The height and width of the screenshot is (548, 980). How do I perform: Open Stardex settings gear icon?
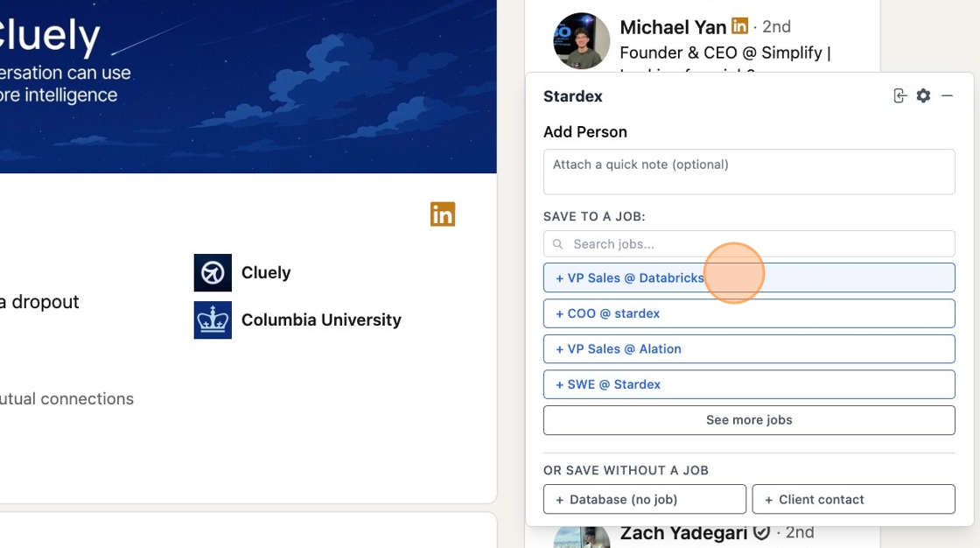(923, 96)
